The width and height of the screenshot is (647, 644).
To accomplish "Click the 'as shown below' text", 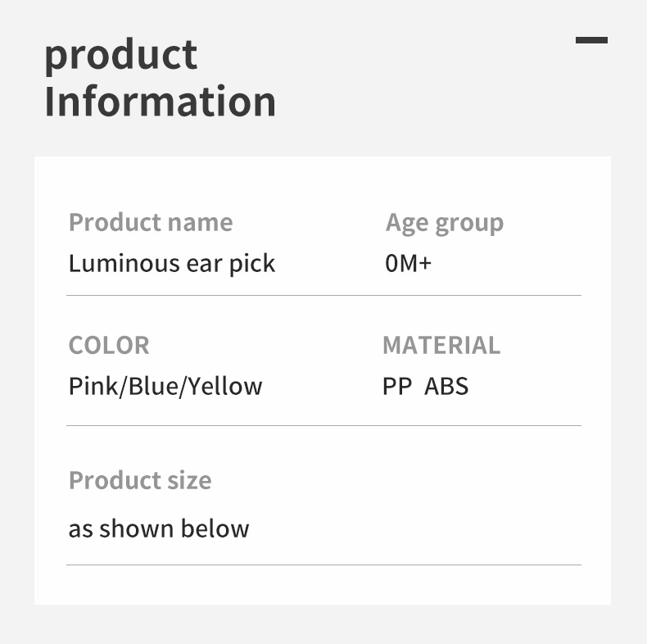I will click(159, 528).
